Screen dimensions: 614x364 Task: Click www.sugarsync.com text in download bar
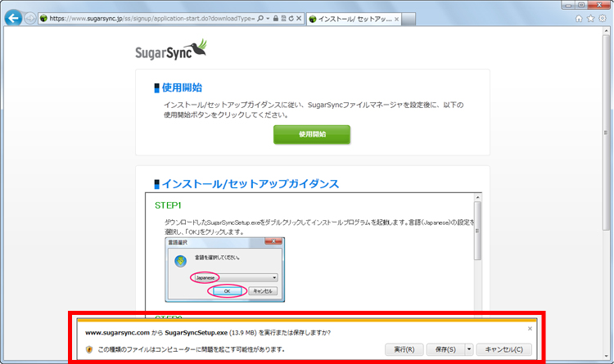click(x=117, y=333)
